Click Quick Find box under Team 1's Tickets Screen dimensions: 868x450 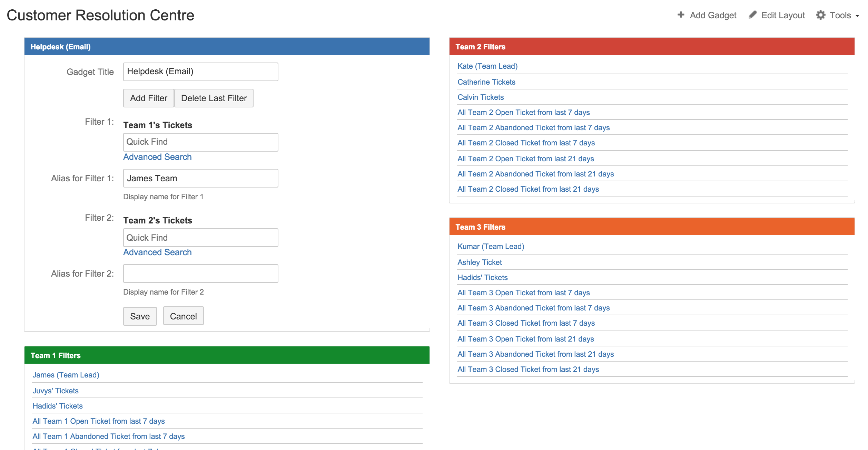(200, 142)
